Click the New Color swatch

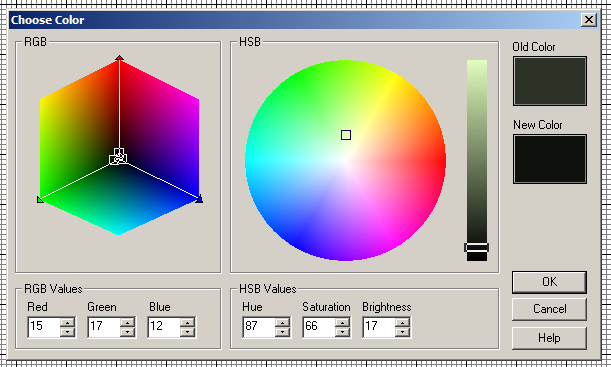549,159
